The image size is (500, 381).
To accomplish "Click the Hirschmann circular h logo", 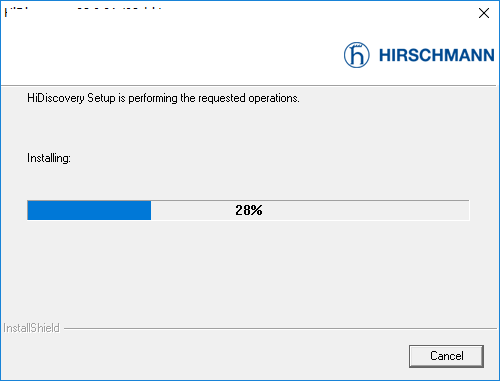I will coord(356,55).
